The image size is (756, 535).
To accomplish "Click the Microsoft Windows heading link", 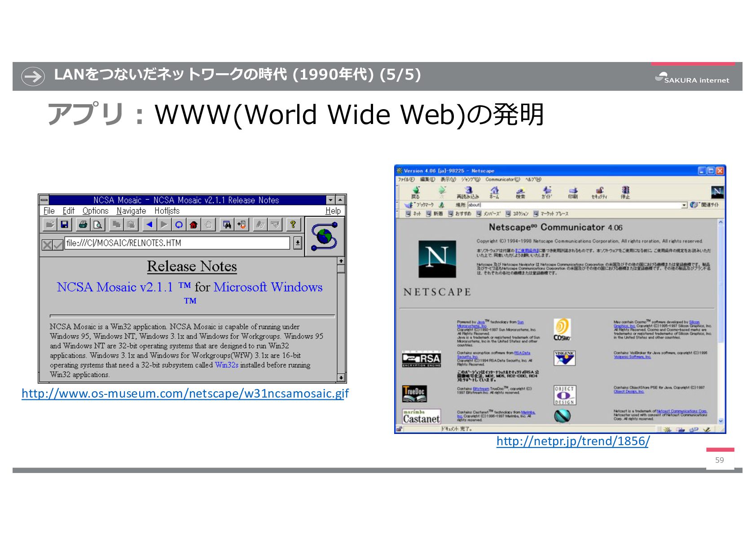I will [268, 287].
